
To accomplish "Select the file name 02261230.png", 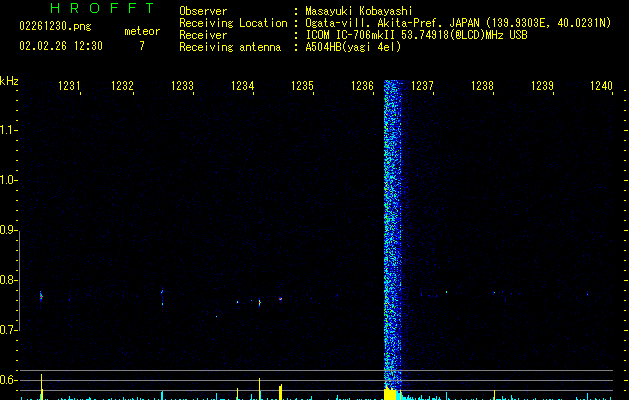I will [55, 26].
